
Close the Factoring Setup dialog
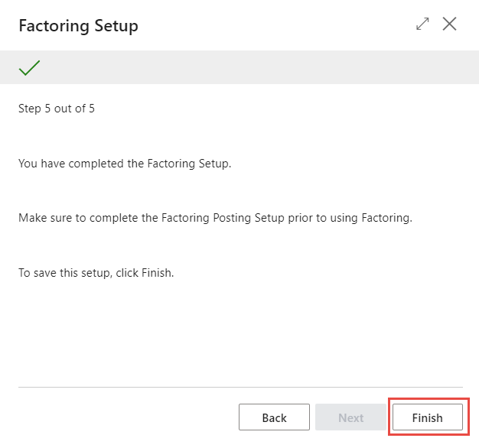coord(450,24)
